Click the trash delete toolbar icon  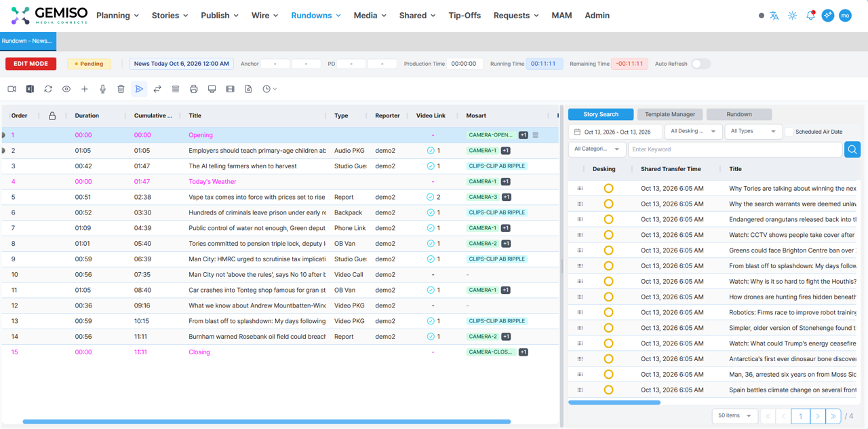coord(121,89)
